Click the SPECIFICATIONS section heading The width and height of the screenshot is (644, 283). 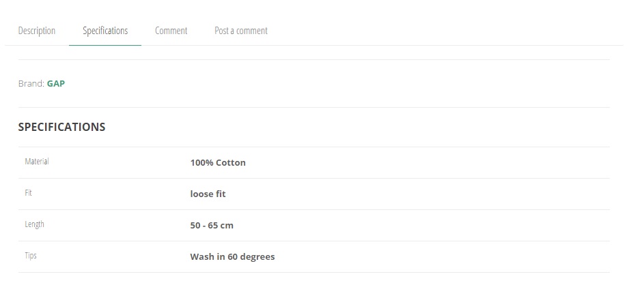point(61,127)
